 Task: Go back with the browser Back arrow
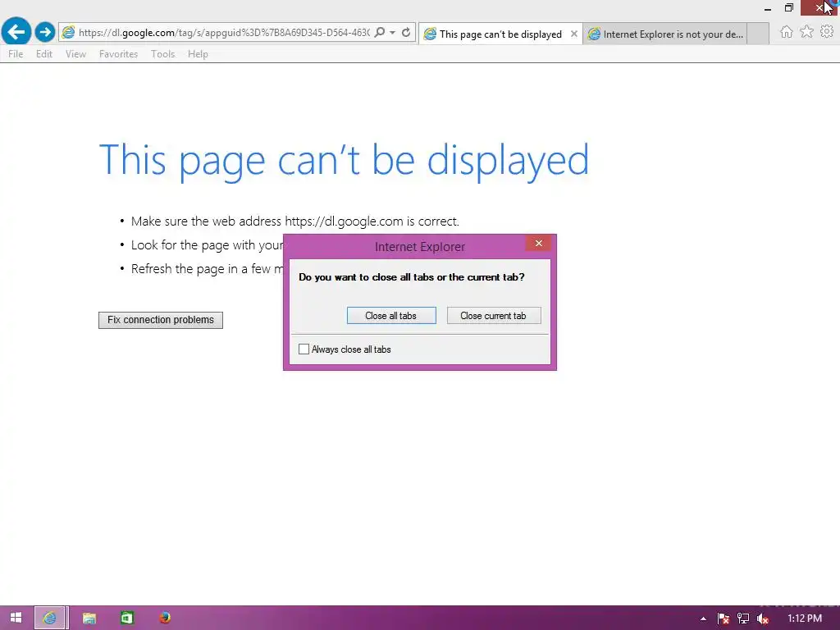coord(16,32)
